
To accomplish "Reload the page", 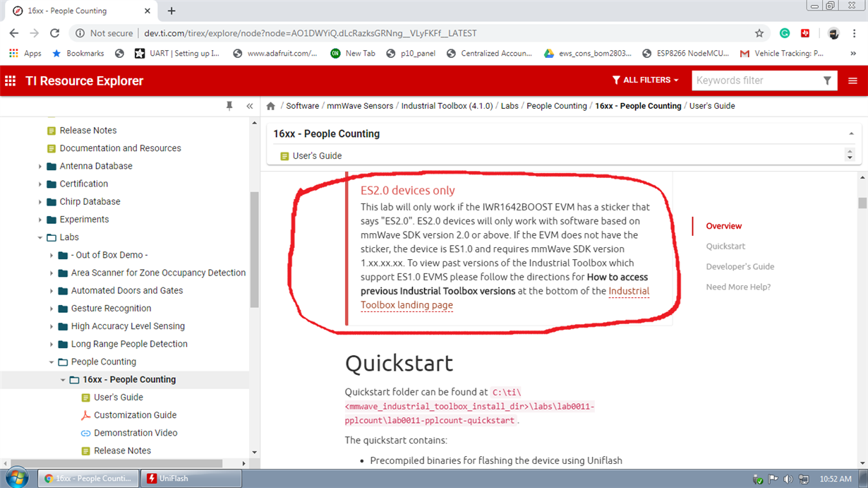I will 54,33.
